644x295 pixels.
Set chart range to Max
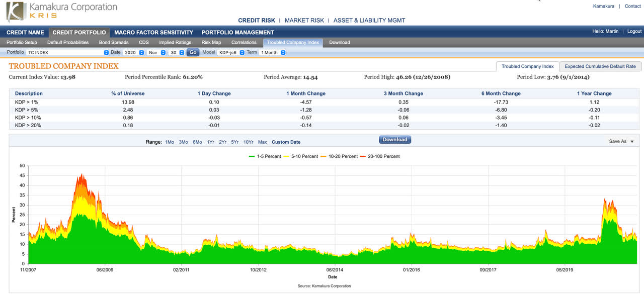[x=262, y=142]
